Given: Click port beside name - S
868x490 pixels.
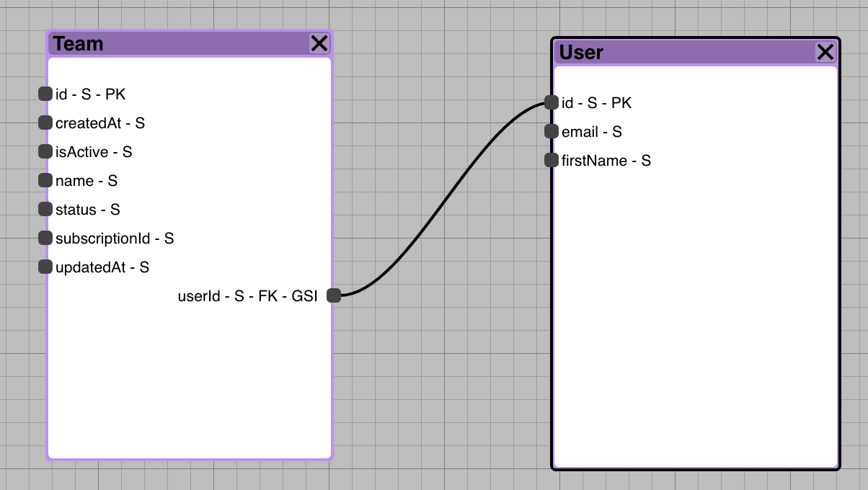Looking at the screenshot, I should (45, 180).
